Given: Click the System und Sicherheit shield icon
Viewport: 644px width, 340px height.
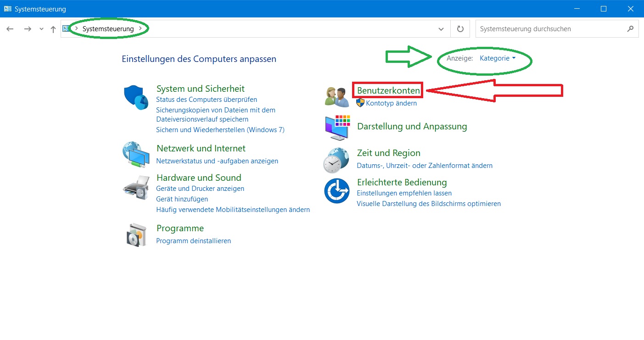Looking at the screenshot, I should (136, 97).
